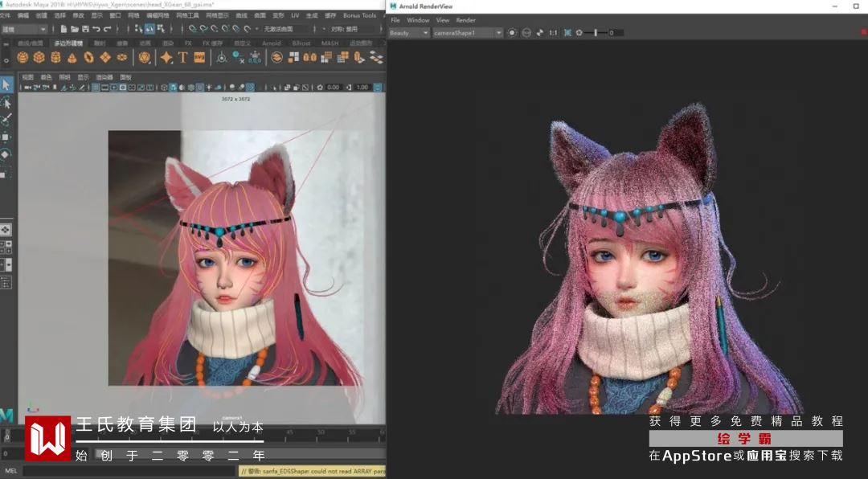Click the select camera icon in viewport bar
This screenshot has height=479, width=868.
pyautogui.click(x=27, y=87)
